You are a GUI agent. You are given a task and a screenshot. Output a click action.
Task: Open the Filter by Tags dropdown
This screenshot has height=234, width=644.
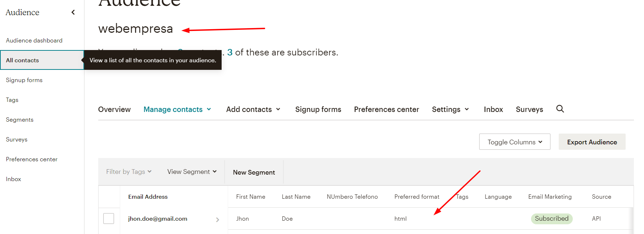[129, 172]
